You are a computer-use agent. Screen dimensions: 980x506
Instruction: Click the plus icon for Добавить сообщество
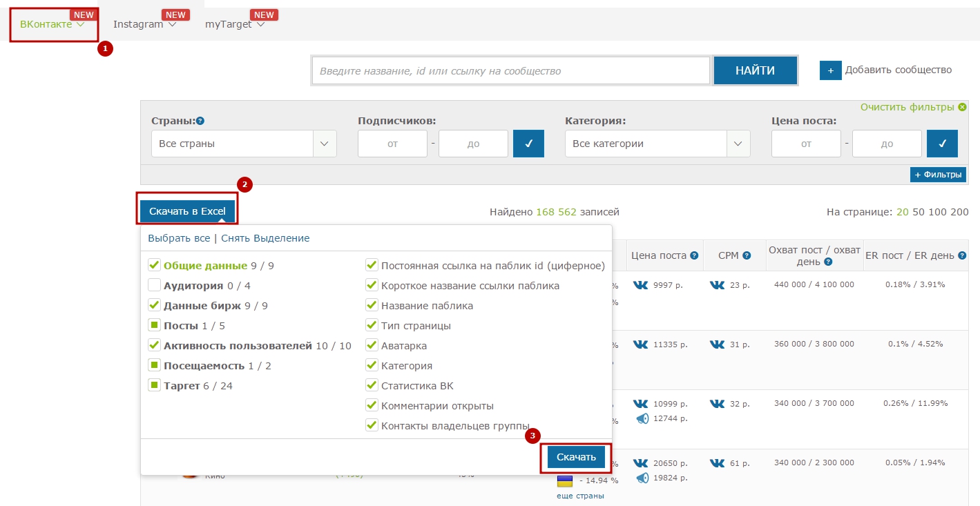[831, 70]
